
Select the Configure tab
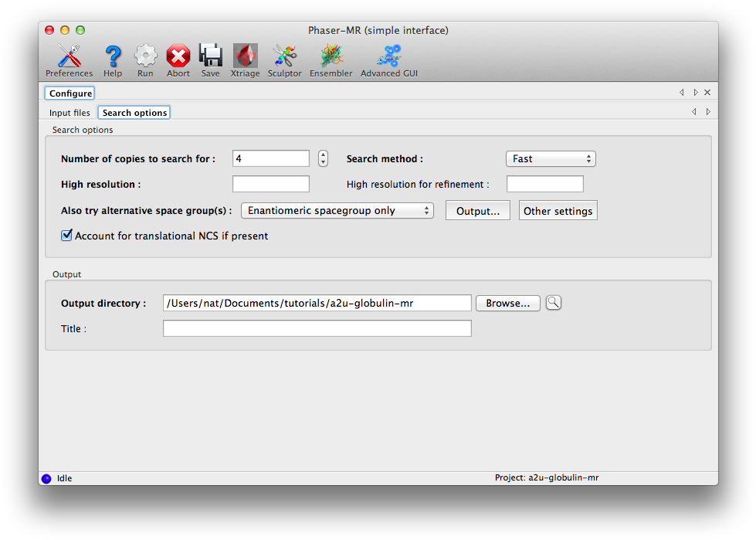click(70, 93)
